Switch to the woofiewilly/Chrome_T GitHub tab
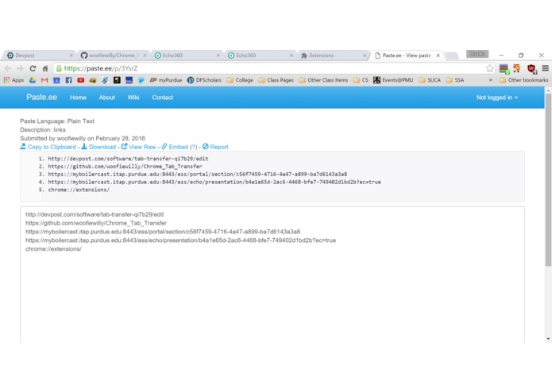 point(113,56)
